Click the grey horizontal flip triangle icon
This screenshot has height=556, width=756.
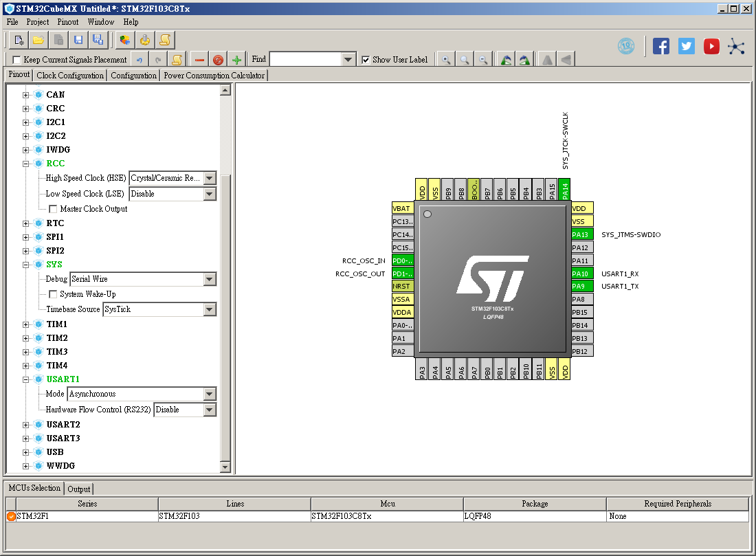point(566,60)
